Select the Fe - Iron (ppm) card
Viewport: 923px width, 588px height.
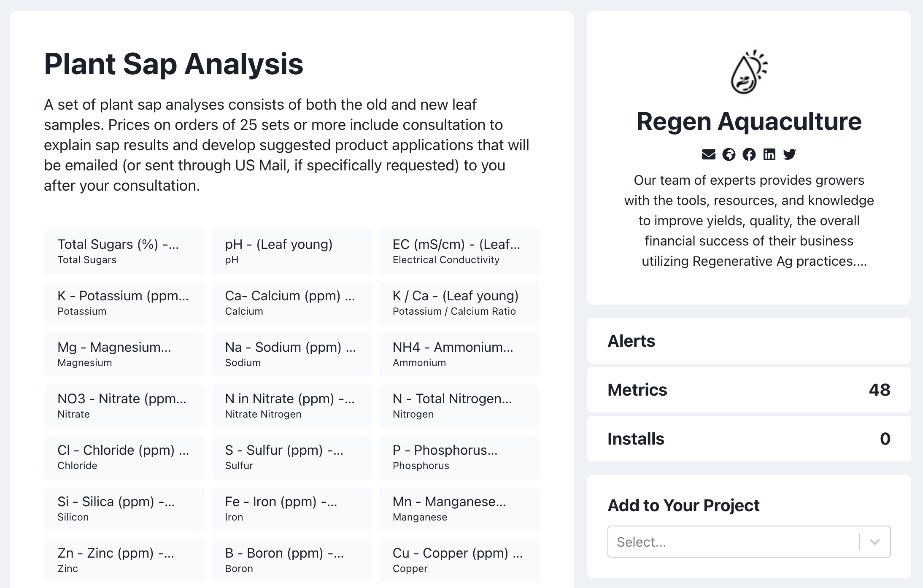coord(291,509)
